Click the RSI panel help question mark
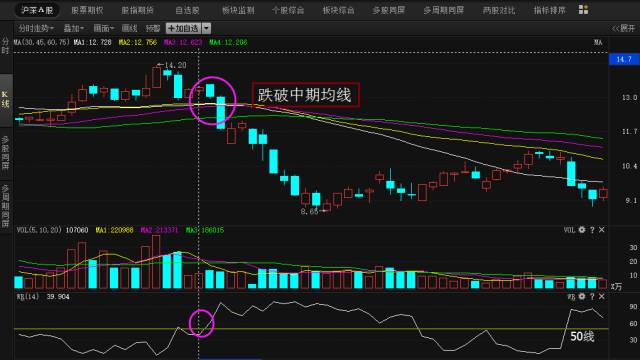 pyautogui.click(x=592, y=297)
